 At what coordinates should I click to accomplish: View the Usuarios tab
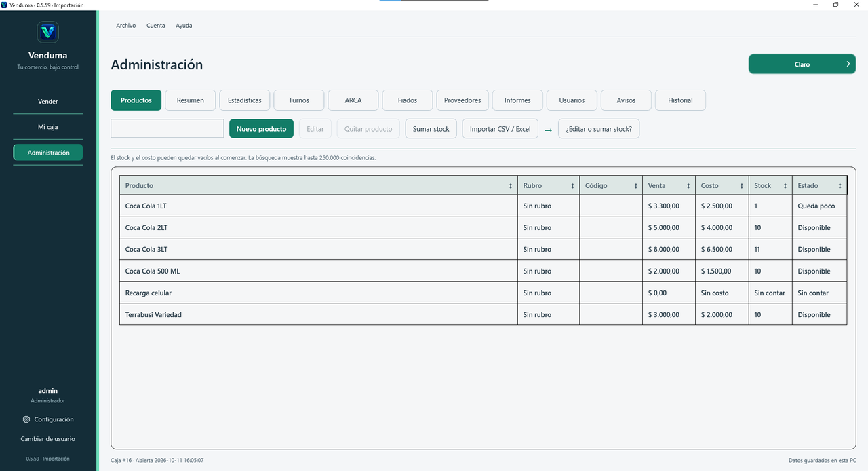tap(572, 100)
